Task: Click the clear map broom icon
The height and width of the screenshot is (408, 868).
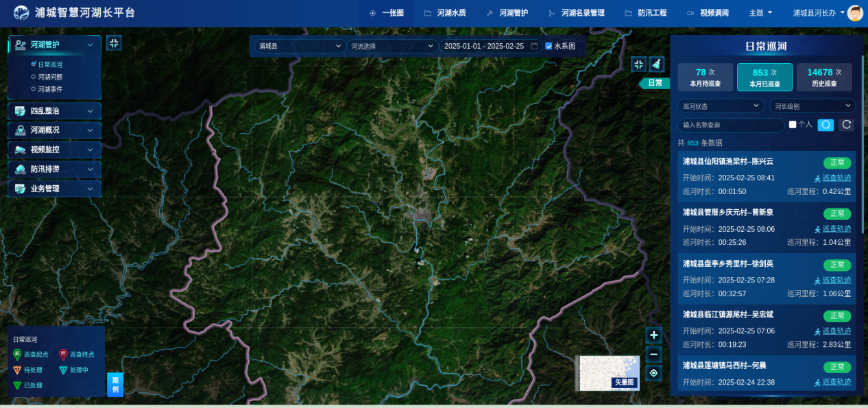Action: click(657, 64)
